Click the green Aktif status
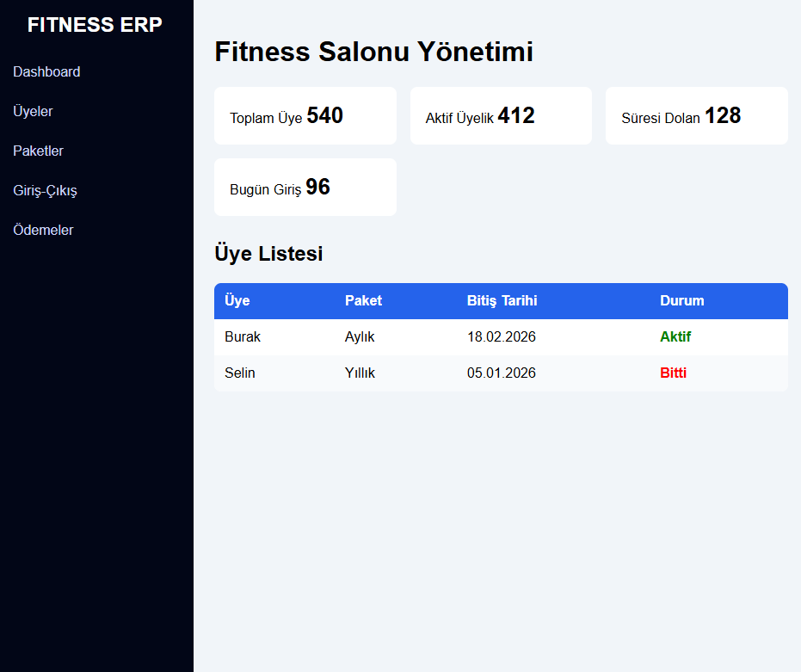Image resolution: width=801 pixels, height=672 pixels. pos(675,337)
